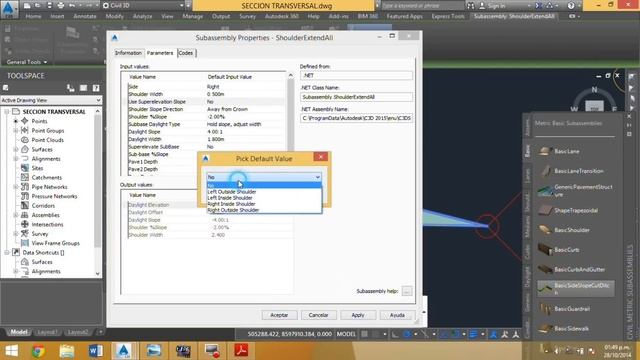The width and height of the screenshot is (640, 360).
Task: Click the Cancelar button
Action: pos(318,315)
